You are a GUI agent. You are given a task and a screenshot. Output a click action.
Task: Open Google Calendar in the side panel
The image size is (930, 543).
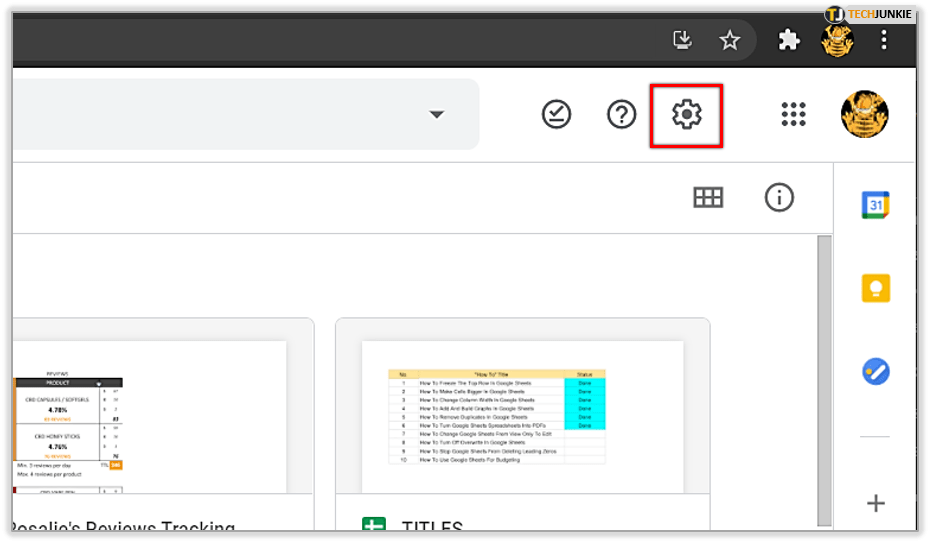point(875,206)
